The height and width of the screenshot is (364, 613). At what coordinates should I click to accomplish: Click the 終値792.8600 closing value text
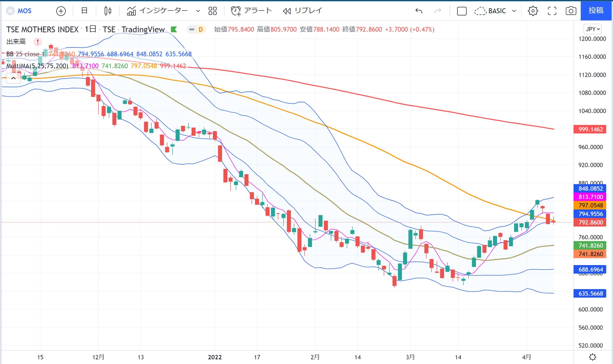coord(362,29)
